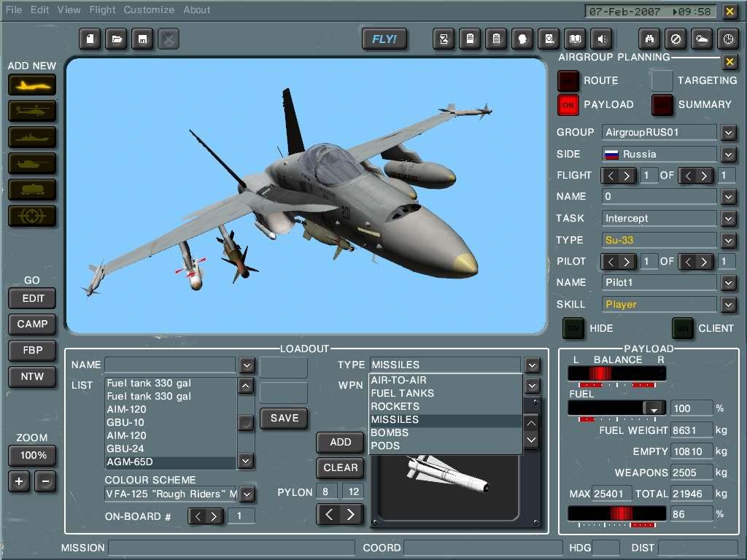Open the SIDE dropdown showing Russia
Image resolution: width=747 pixels, height=560 pixels.
pos(728,154)
